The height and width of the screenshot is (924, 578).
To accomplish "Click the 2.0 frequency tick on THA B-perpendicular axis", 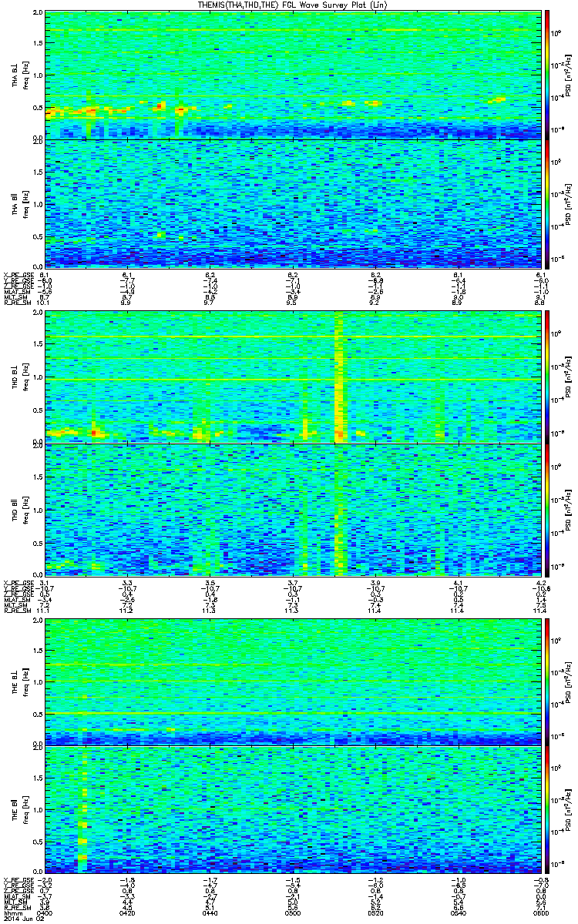I will (x=37, y=13).
